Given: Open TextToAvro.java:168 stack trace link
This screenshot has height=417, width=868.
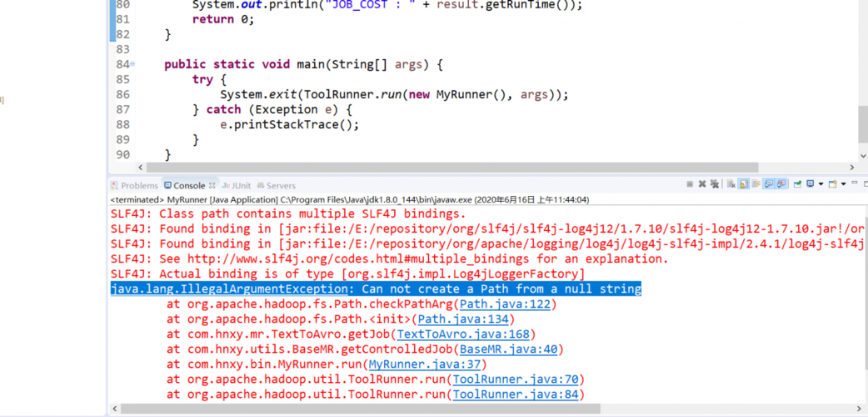Looking at the screenshot, I should click(x=464, y=334).
